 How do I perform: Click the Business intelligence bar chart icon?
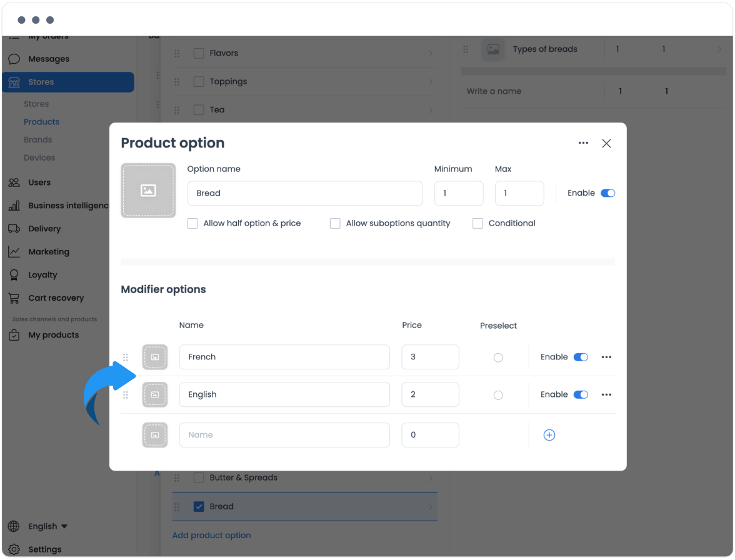14,205
